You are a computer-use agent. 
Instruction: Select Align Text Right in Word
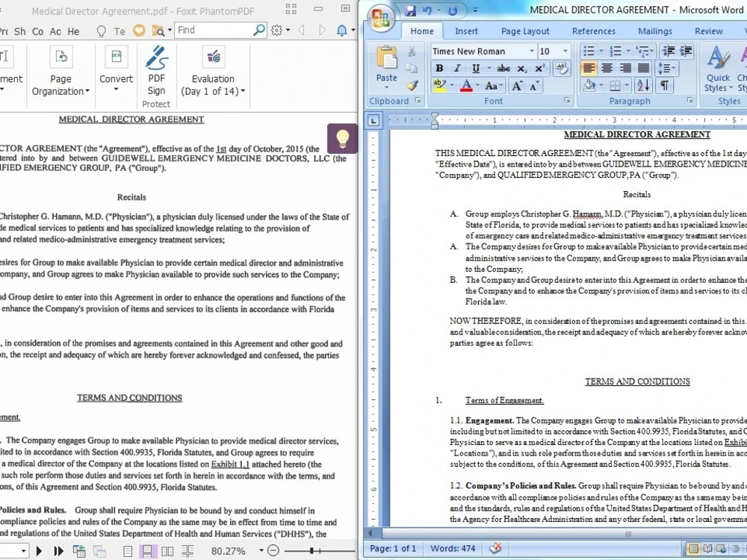(625, 68)
